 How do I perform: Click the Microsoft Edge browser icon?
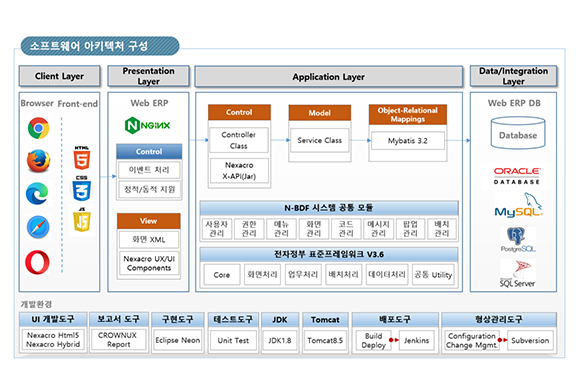coord(37,193)
